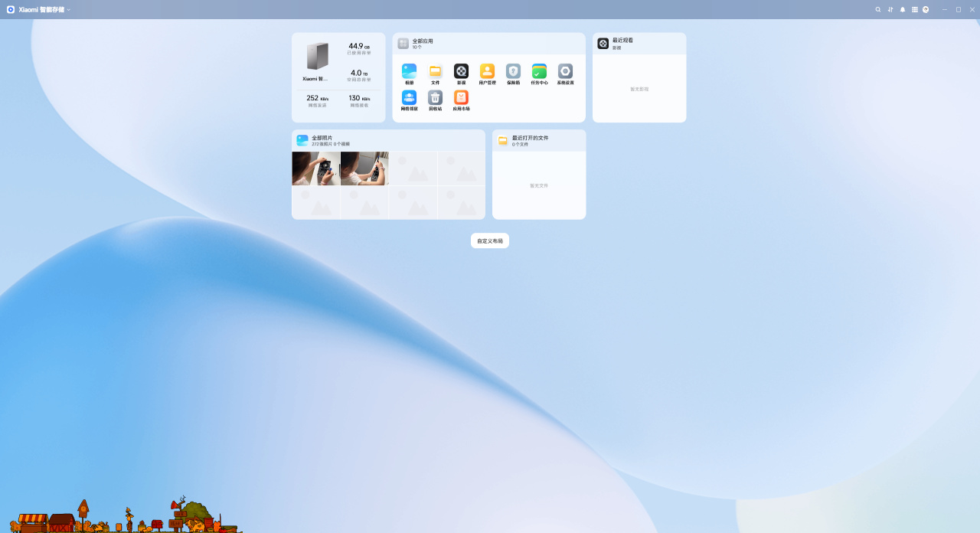Open 系统设置 (System Settings) app
The width and height of the screenshot is (980, 533).
(565, 71)
